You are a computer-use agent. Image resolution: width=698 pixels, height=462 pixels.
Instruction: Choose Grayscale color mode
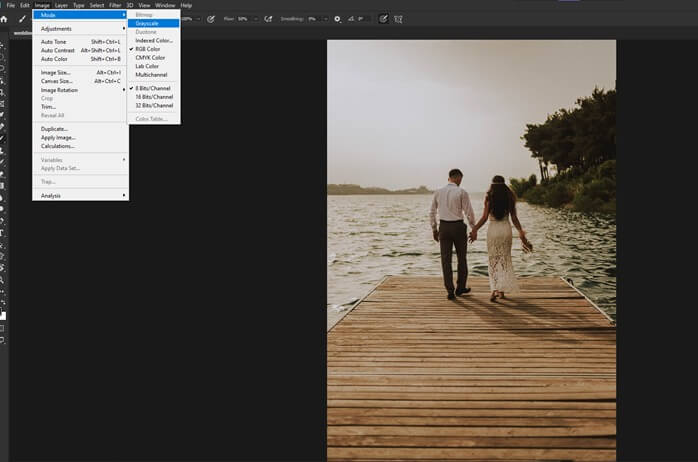(148, 23)
